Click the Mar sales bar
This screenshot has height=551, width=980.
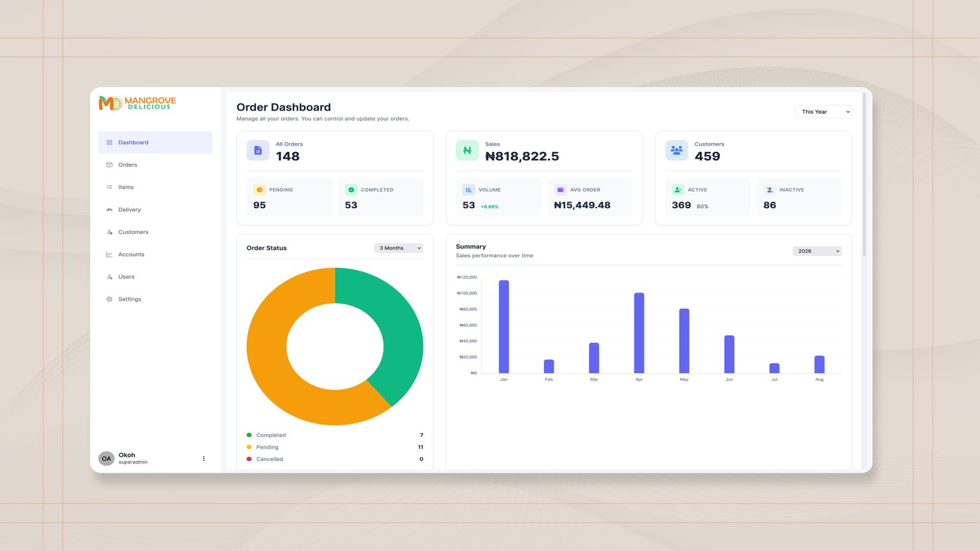point(594,358)
